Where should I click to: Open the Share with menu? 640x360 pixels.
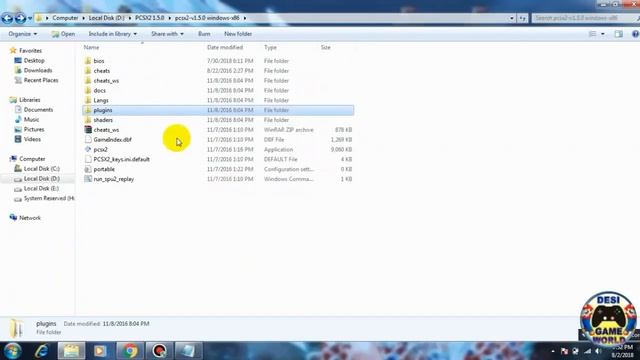pos(167,34)
